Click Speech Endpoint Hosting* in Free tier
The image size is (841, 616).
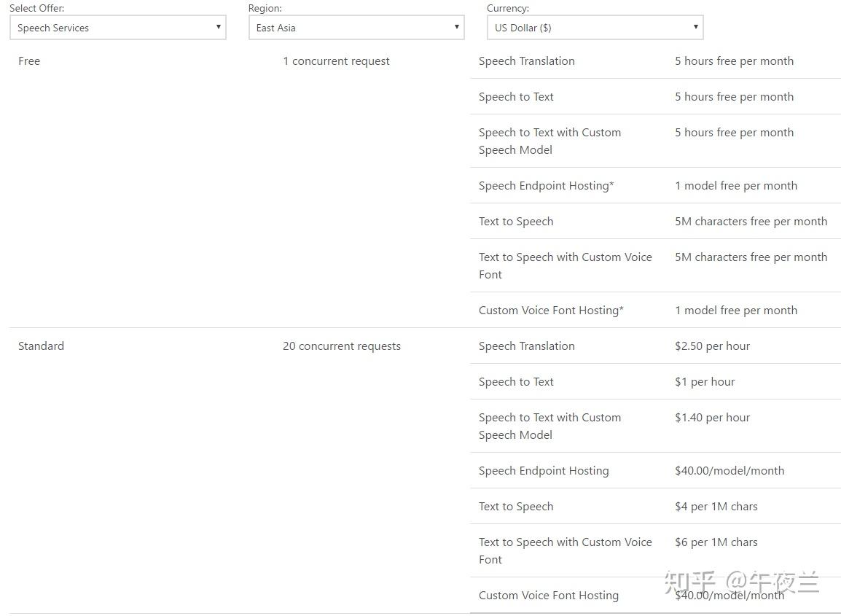(x=546, y=186)
